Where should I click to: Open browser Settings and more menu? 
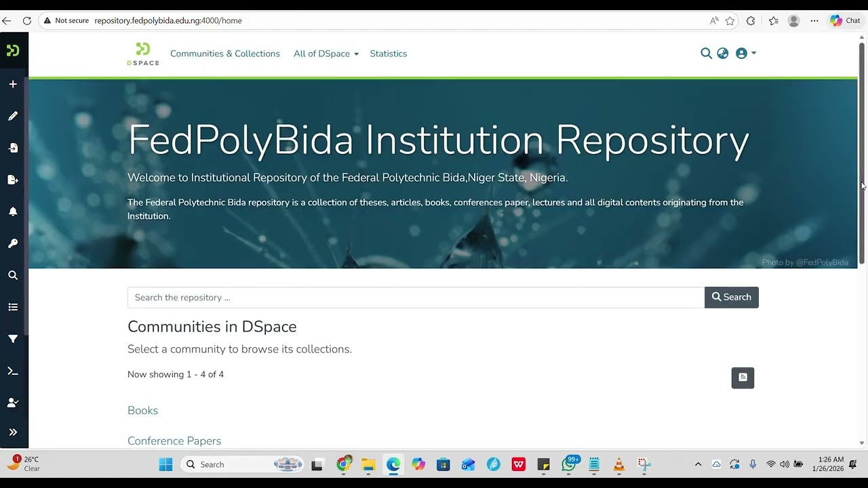(x=814, y=21)
